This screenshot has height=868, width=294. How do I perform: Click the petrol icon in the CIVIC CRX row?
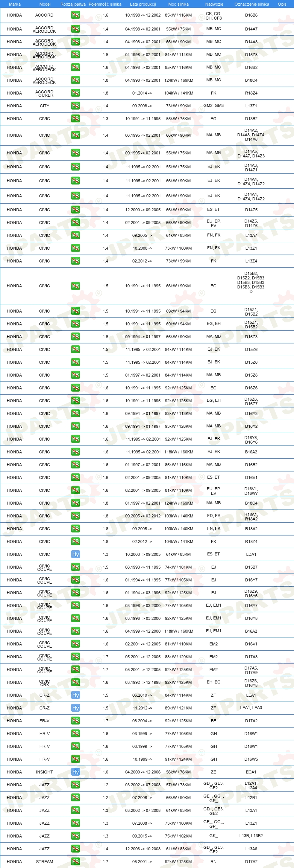pos(75,682)
